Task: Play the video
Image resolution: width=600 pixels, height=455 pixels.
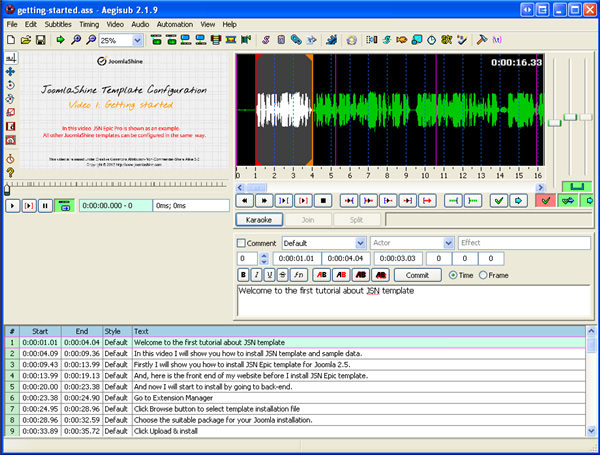Action: pos(13,206)
